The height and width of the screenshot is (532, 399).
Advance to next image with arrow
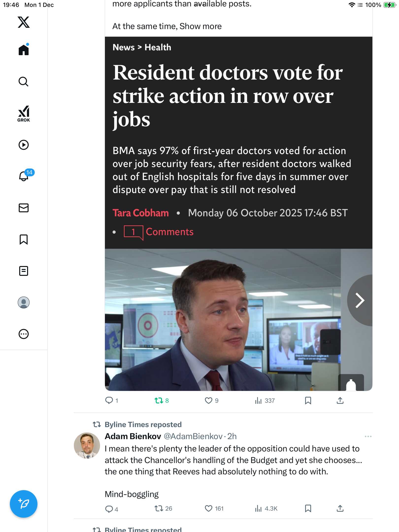tap(360, 300)
